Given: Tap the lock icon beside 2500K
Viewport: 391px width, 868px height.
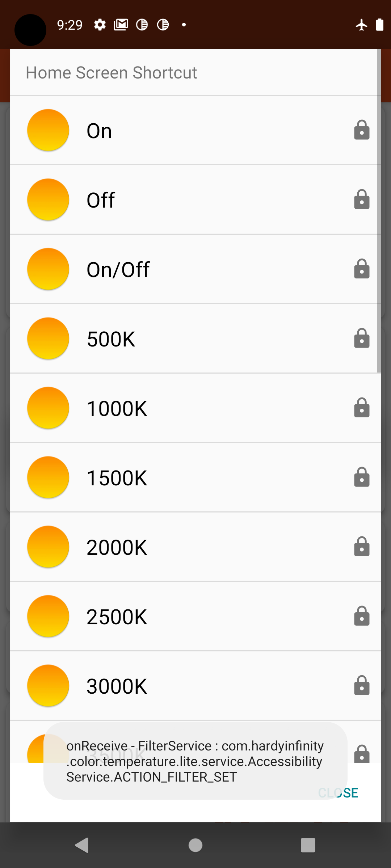Looking at the screenshot, I should 362,616.
